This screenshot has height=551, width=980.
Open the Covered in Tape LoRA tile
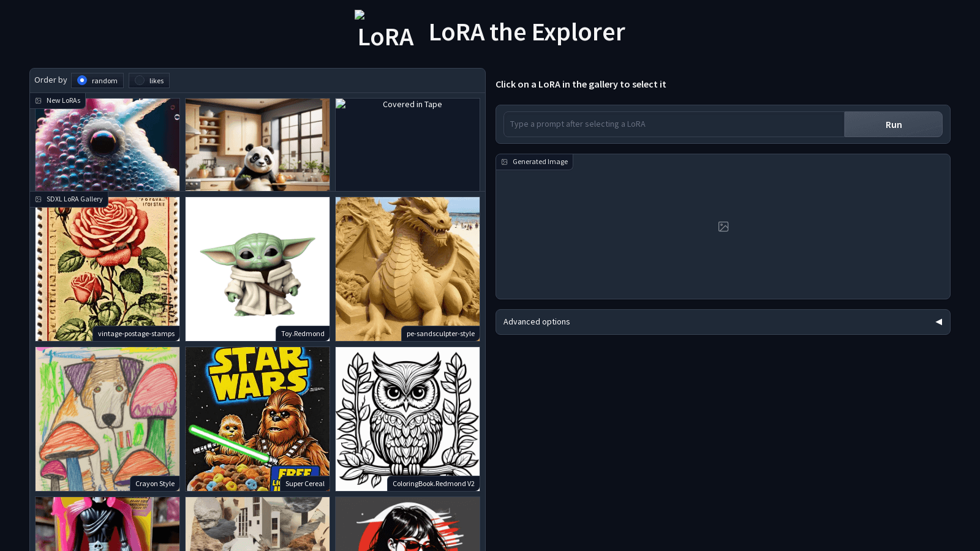[x=407, y=144]
